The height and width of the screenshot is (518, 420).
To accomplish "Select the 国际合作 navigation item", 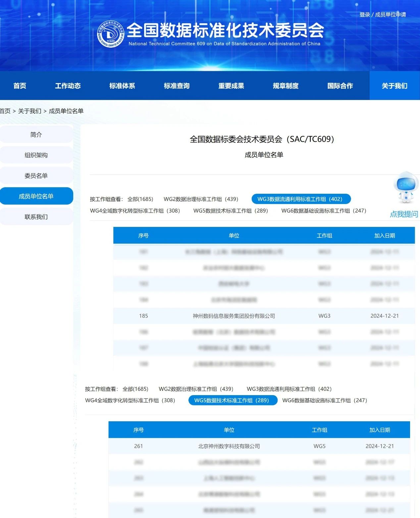I will [340, 86].
